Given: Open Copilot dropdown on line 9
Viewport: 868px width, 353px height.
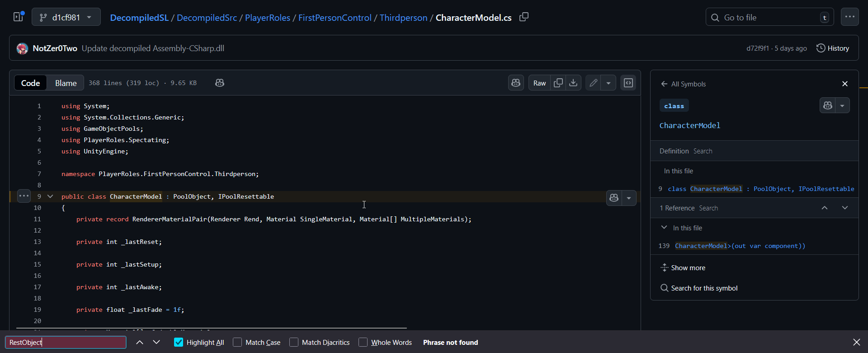Looking at the screenshot, I should coord(629,198).
